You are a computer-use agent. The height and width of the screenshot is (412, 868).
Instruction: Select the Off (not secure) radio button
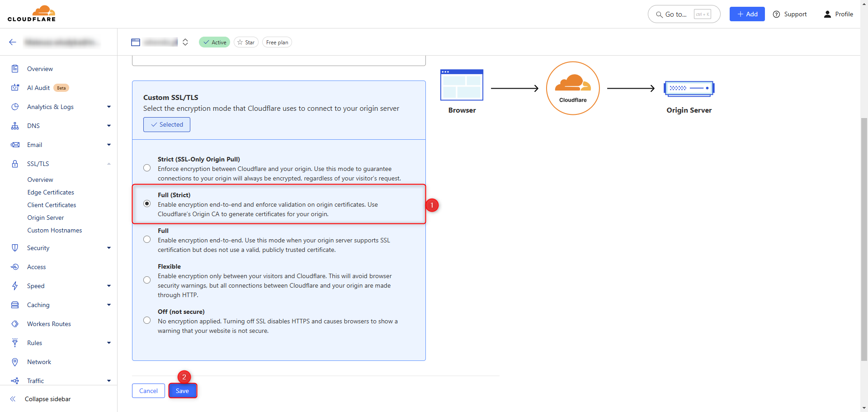tap(147, 320)
